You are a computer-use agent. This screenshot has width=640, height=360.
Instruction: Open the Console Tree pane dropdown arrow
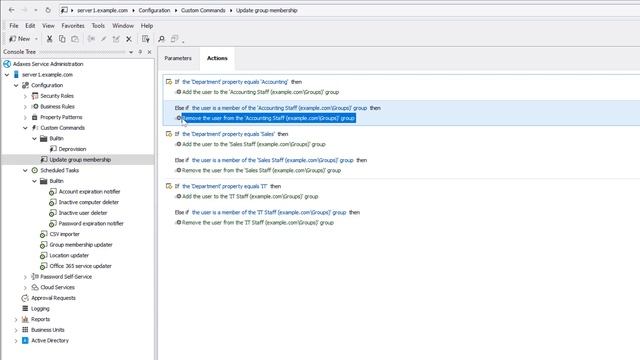(x=131, y=52)
